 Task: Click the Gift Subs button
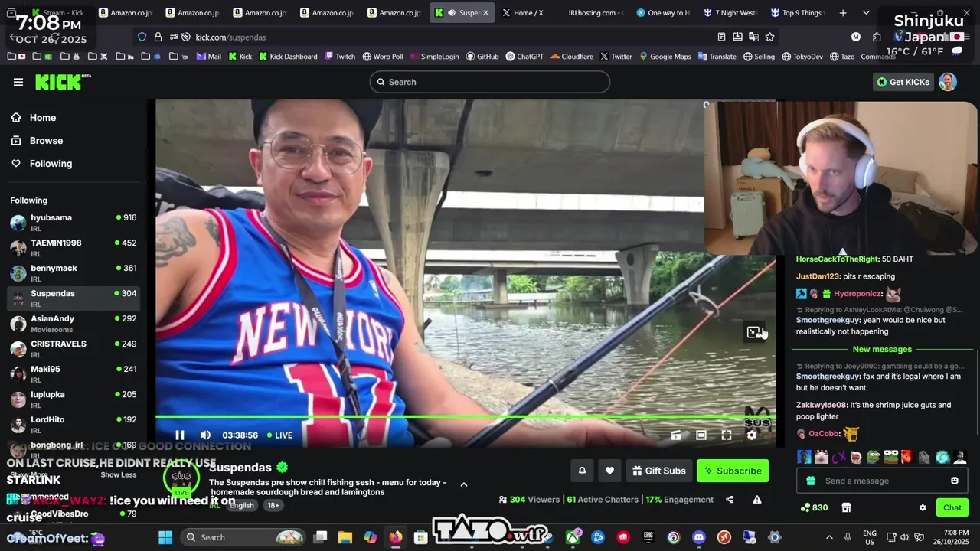click(658, 471)
